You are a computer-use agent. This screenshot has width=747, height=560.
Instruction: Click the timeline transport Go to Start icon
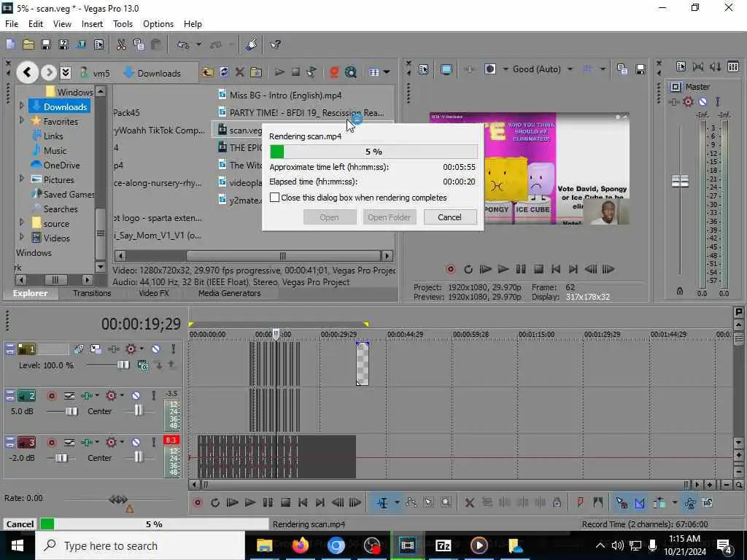303,503
